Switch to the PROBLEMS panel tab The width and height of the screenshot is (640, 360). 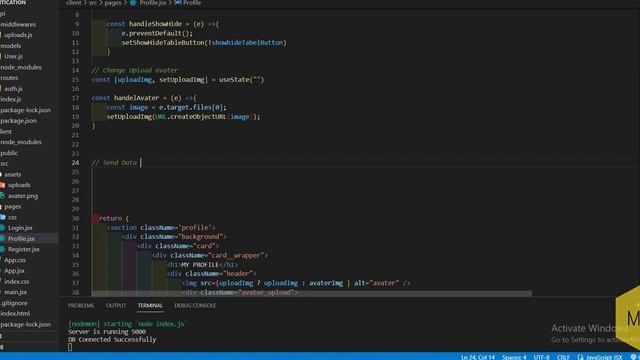point(81,305)
